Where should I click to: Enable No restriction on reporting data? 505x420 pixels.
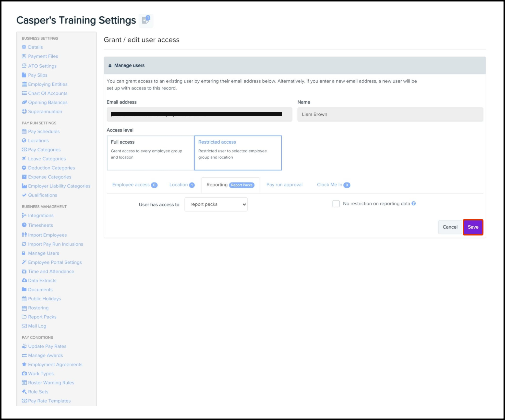coord(336,204)
